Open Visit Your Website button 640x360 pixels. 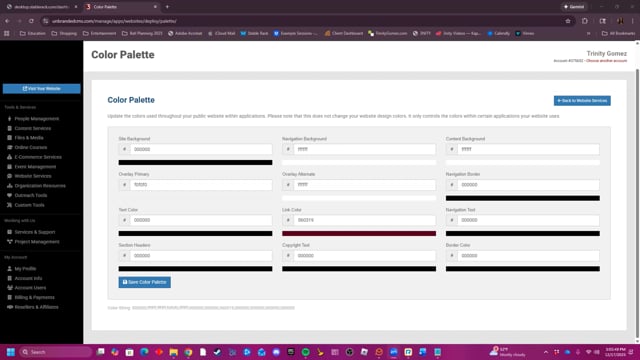pyautogui.click(x=42, y=89)
